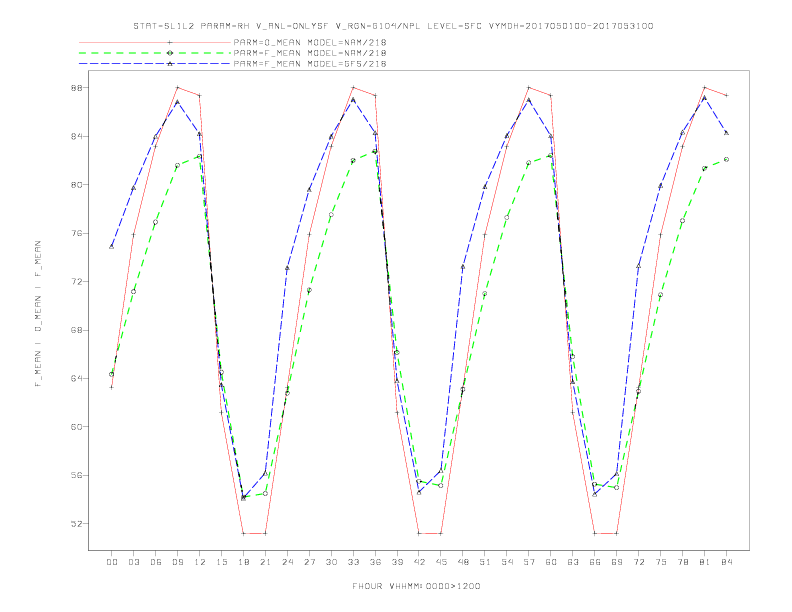792x612 pixels.
Task: Click x-axis forecast hour label 33
Action: pyautogui.click(x=354, y=562)
